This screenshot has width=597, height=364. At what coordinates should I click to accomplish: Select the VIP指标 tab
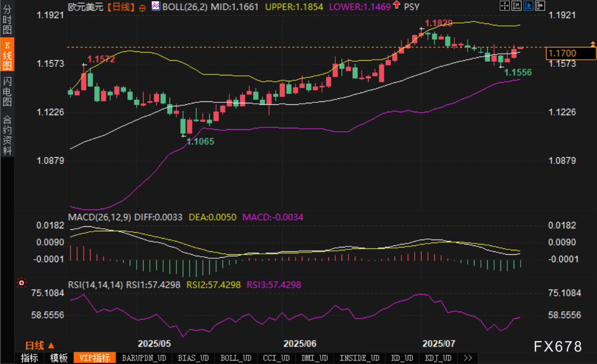[x=95, y=358]
